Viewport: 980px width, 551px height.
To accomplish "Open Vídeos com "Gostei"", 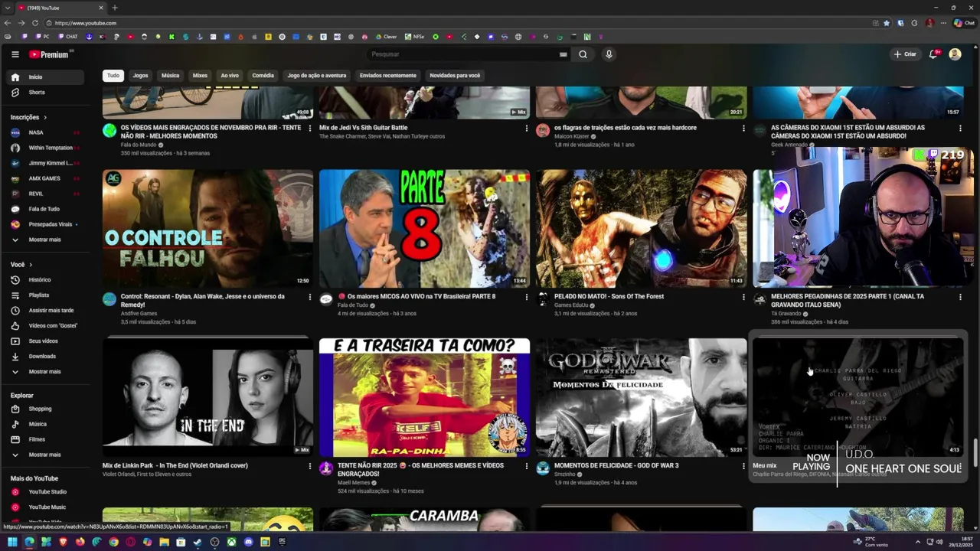I will coord(47,326).
